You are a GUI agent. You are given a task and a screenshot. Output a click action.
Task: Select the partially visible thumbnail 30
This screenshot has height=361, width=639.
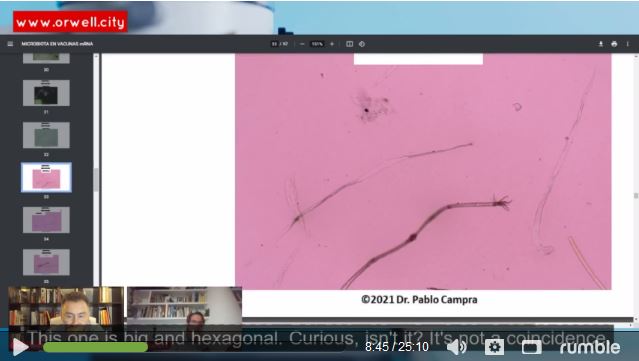click(46, 58)
